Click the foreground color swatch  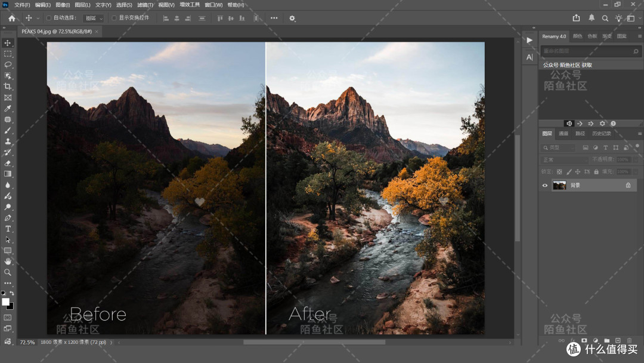6,302
